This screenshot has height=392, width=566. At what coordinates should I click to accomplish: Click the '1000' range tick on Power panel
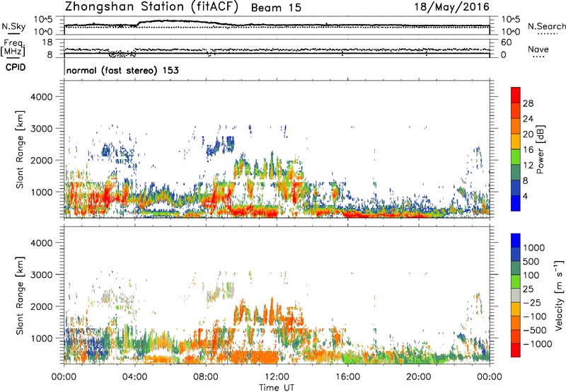41,192
